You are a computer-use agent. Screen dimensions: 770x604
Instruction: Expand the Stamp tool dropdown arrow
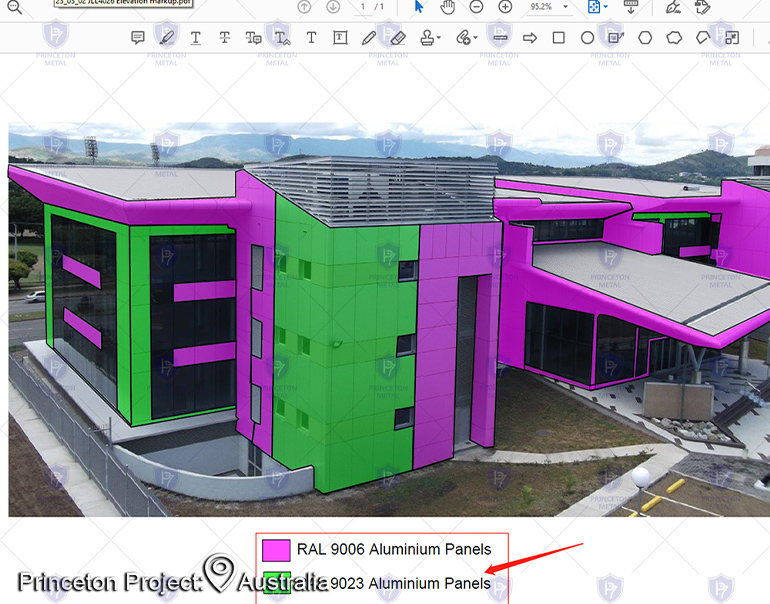coord(439,38)
